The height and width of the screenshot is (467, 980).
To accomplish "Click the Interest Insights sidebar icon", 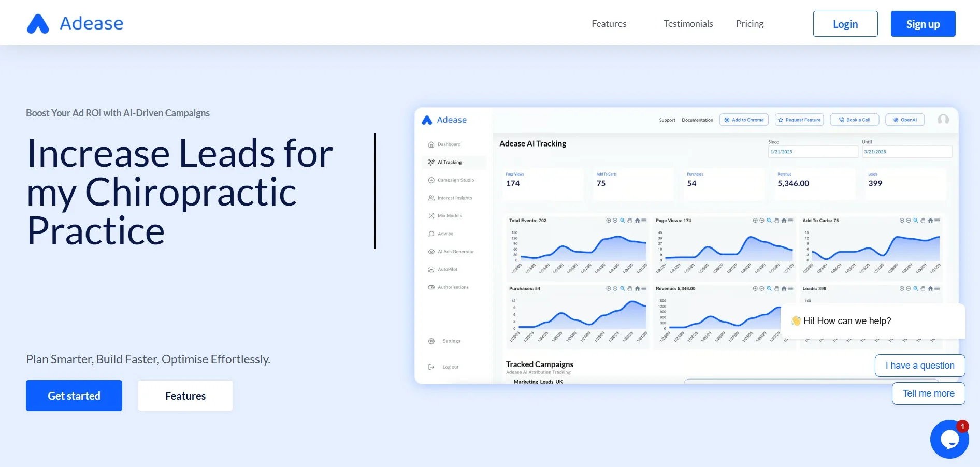I will click(x=431, y=198).
